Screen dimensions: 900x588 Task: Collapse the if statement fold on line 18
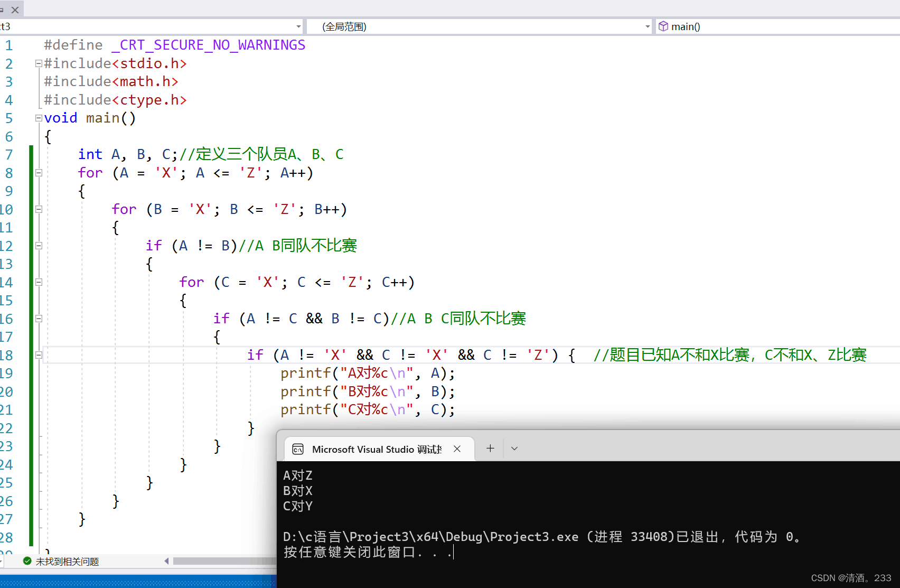(38, 355)
